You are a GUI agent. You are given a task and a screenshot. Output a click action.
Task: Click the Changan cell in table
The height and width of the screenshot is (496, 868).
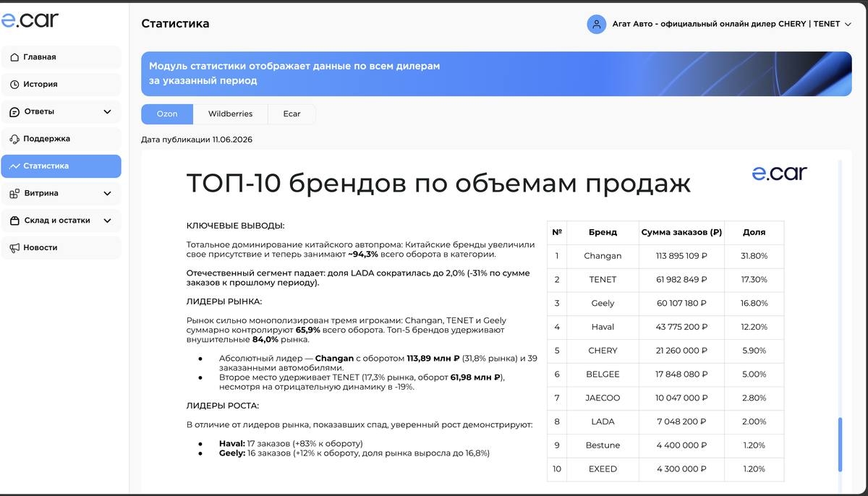click(x=603, y=256)
